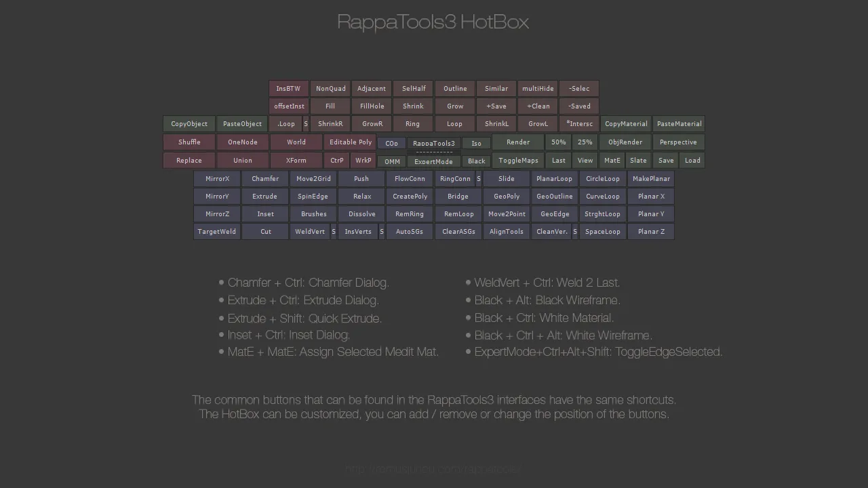Enable Black wireframe mode

(x=476, y=161)
